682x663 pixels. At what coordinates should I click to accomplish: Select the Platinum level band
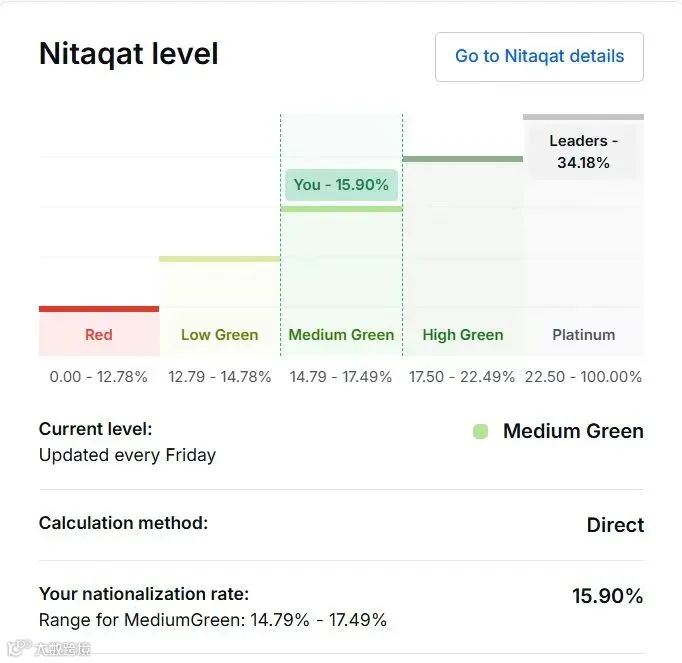pyautogui.click(x=584, y=335)
